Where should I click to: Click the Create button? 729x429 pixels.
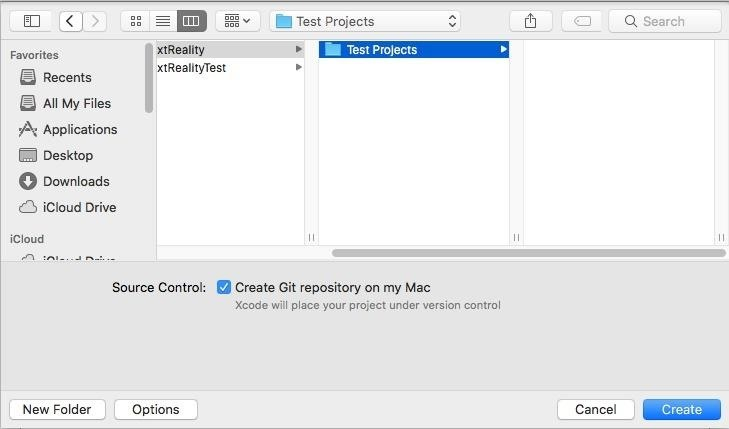click(x=681, y=409)
